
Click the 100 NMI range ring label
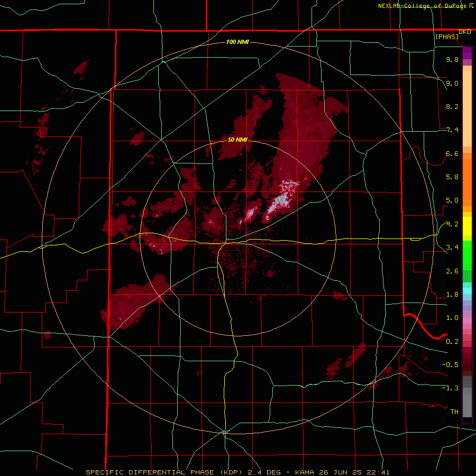pyautogui.click(x=237, y=42)
